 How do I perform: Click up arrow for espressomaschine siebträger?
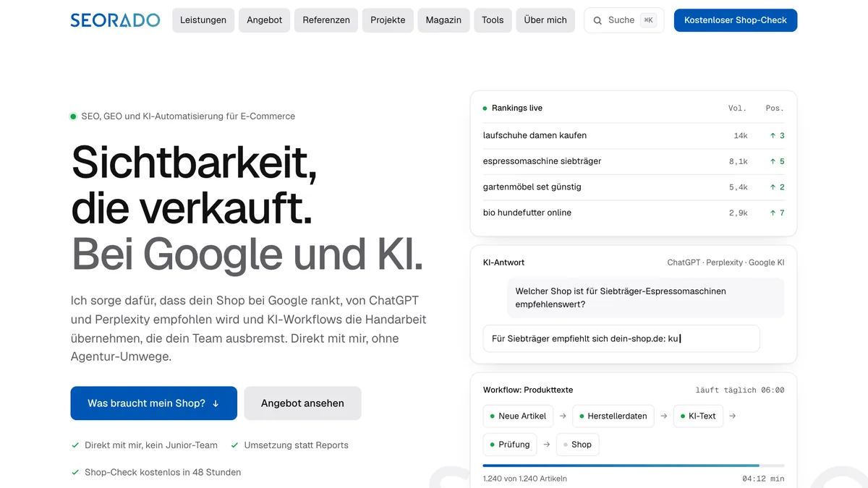coord(773,161)
